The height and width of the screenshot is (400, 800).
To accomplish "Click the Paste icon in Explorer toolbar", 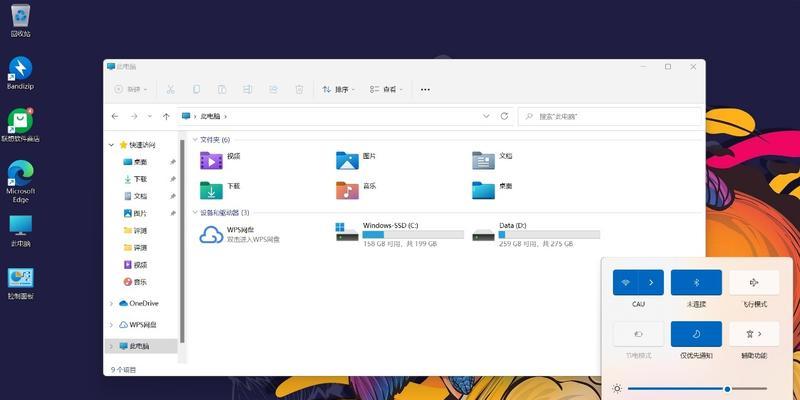I will tap(222, 89).
